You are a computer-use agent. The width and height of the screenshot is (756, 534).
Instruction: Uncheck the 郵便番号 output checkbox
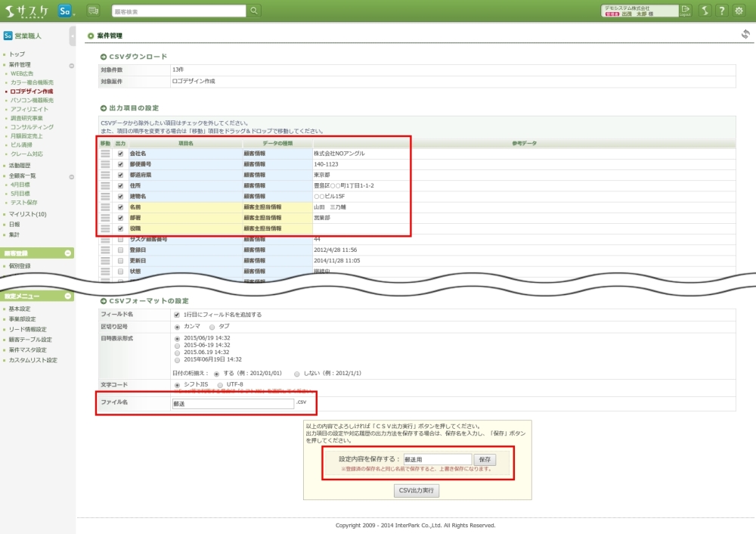120,164
